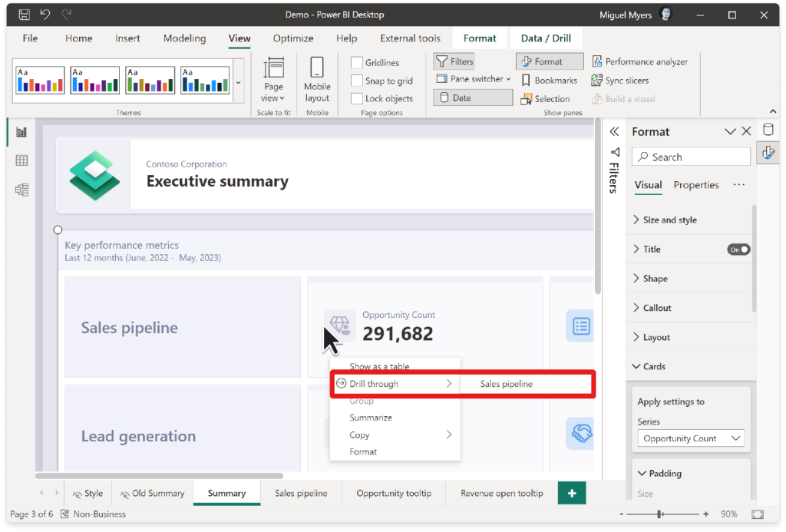Enable Gridlines checkbox
This screenshot has width=786, height=532.
pos(356,62)
